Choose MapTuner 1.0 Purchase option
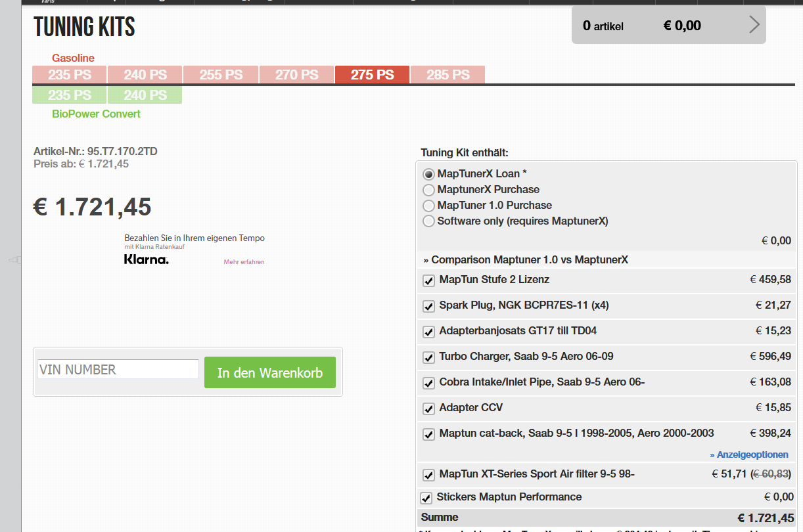Screen dimensions: 803x532 tap(429, 206)
